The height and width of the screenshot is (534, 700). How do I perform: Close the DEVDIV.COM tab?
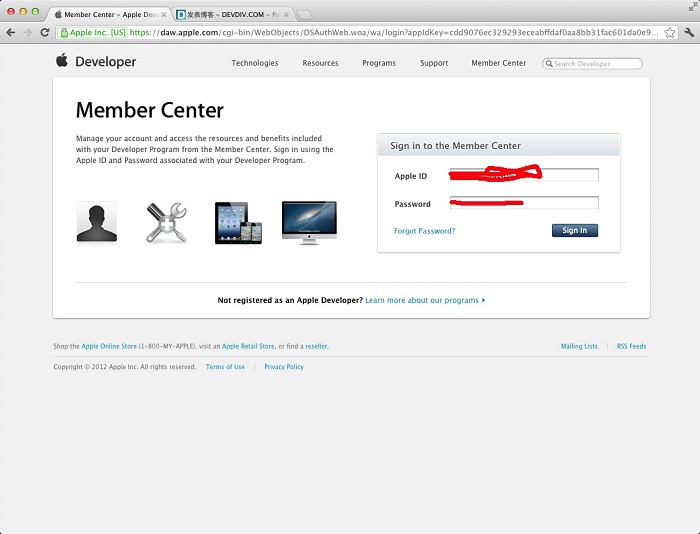[x=286, y=15]
